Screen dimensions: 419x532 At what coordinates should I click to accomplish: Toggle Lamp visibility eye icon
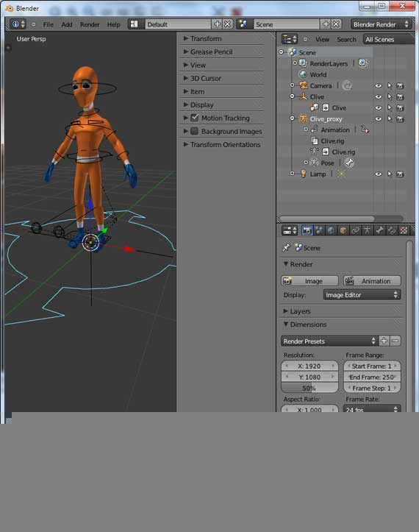(x=379, y=174)
